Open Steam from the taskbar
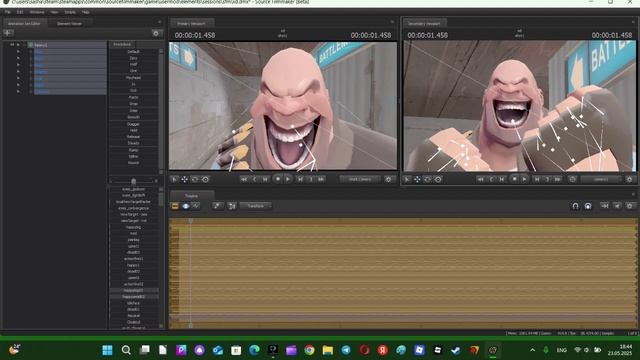640x360 pixels. pos(456,350)
